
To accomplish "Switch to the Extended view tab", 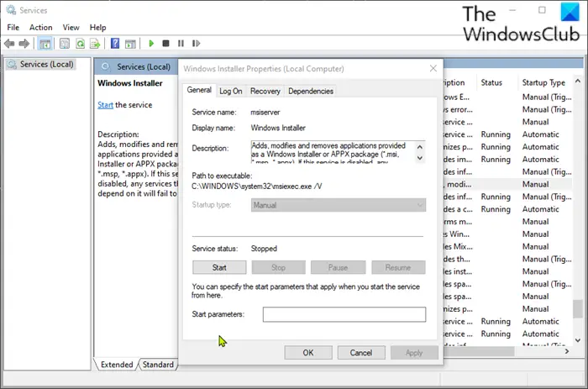I will pyautogui.click(x=117, y=365).
